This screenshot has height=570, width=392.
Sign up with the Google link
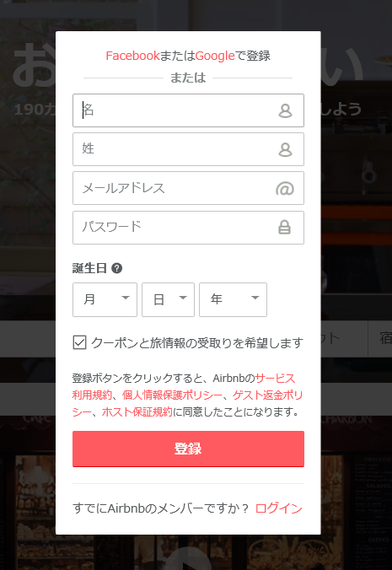215,56
